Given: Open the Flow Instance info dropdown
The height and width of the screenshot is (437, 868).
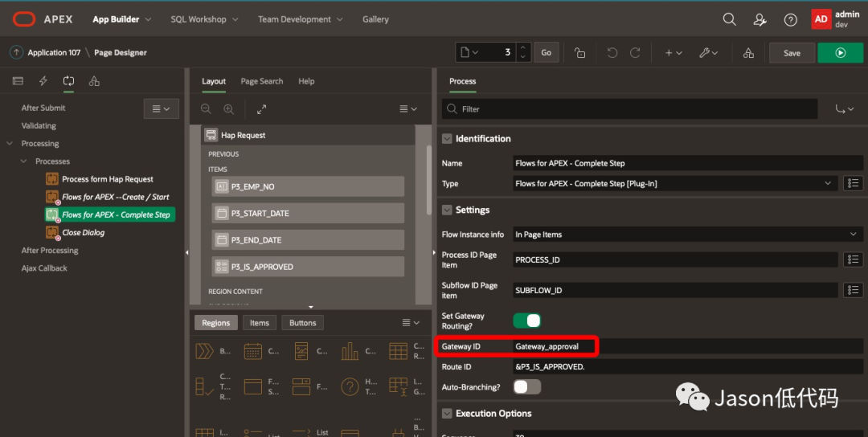Looking at the screenshot, I should click(x=687, y=235).
